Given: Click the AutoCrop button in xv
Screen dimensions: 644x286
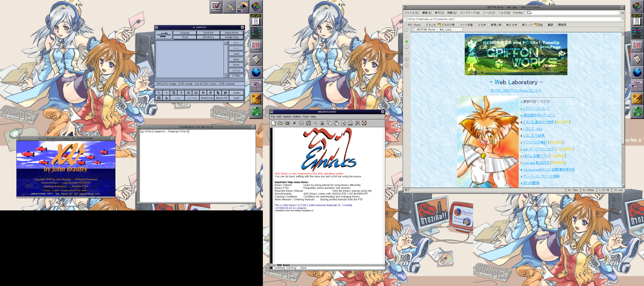Looking at the screenshot, I should pyautogui.click(x=207, y=98).
